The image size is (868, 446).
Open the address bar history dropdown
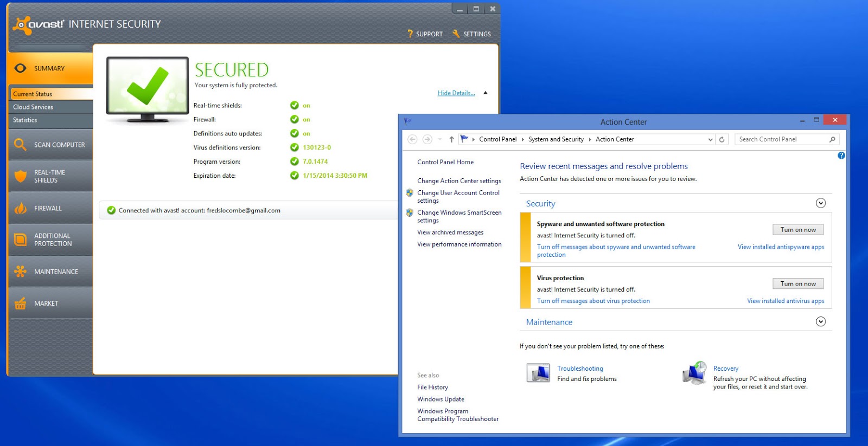pos(710,139)
